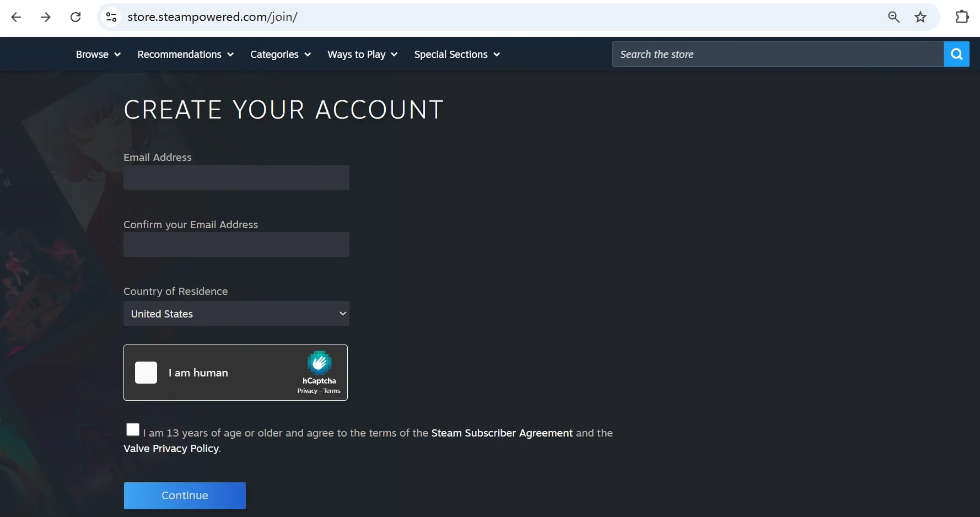Reload the Steam join page
Viewport: 980px width, 517px height.
point(76,17)
